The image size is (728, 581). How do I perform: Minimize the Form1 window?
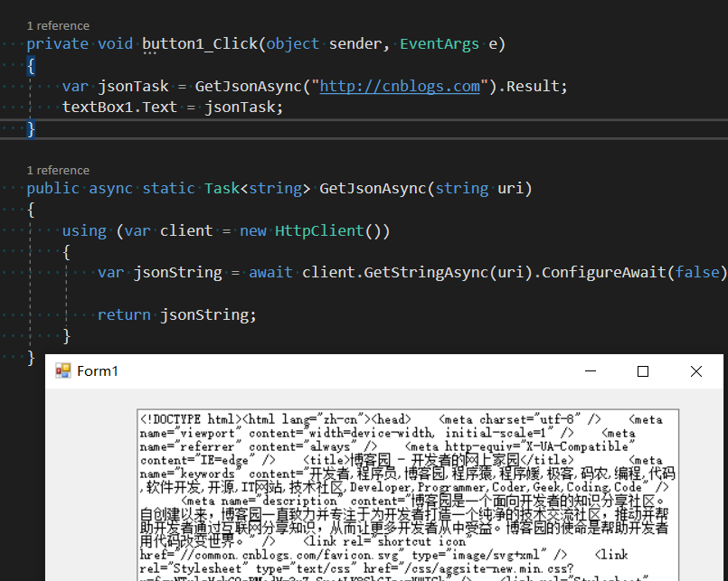click(590, 371)
